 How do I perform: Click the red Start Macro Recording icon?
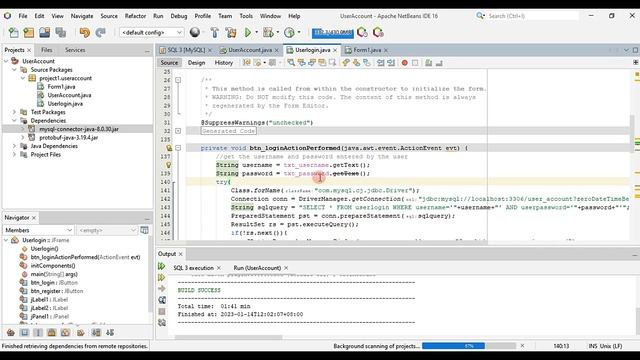404,63
